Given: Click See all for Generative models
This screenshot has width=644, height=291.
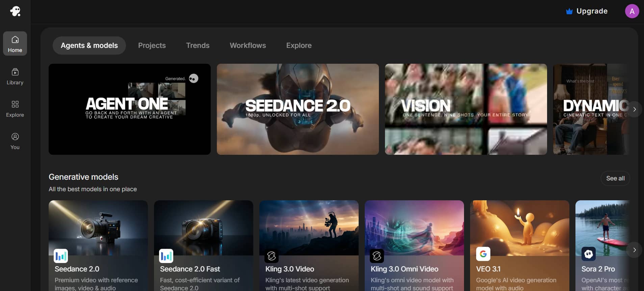Looking at the screenshot, I should click(x=615, y=178).
